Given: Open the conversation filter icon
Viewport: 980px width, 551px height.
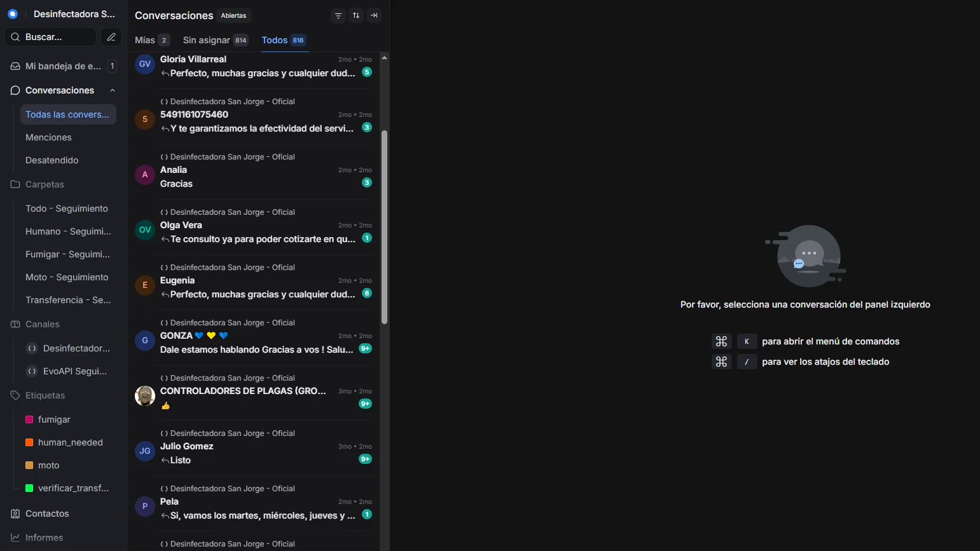Looking at the screenshot, I should tap(338, 15).
